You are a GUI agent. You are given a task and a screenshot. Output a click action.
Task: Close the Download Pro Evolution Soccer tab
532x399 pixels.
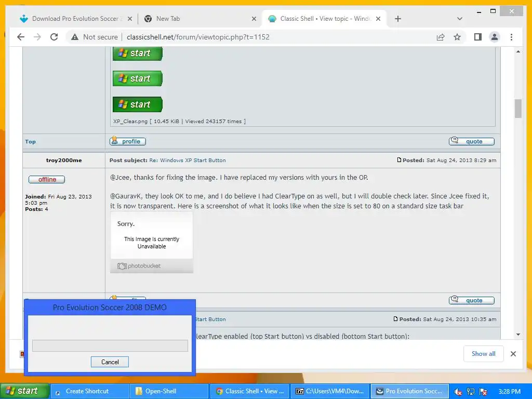click(129, 19)
